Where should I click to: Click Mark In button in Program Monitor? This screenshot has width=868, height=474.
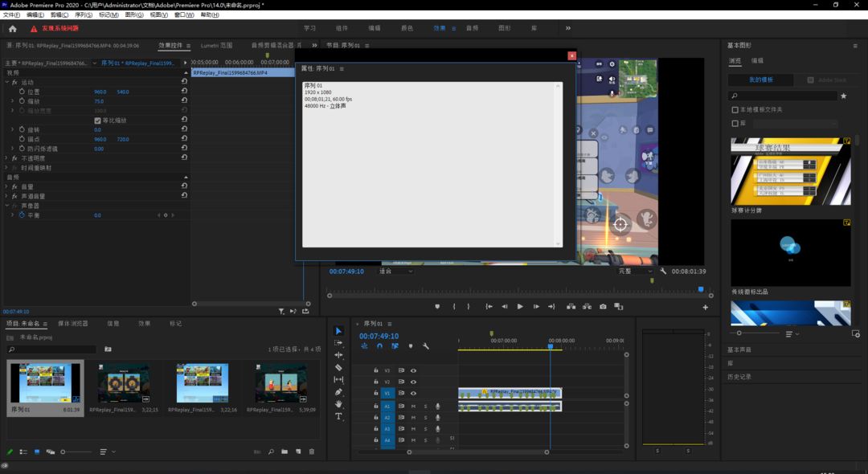tap(454, 306)
